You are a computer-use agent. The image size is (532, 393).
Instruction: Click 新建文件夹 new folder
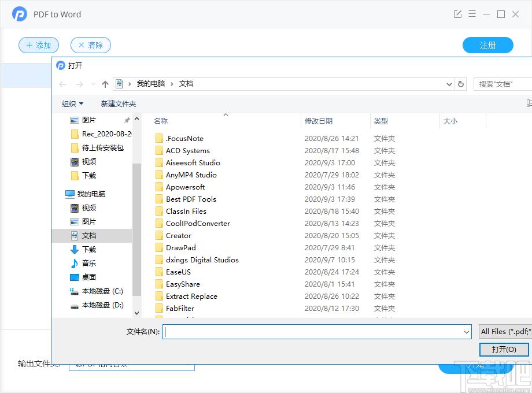pyautogui.click(x=118, y=104)
